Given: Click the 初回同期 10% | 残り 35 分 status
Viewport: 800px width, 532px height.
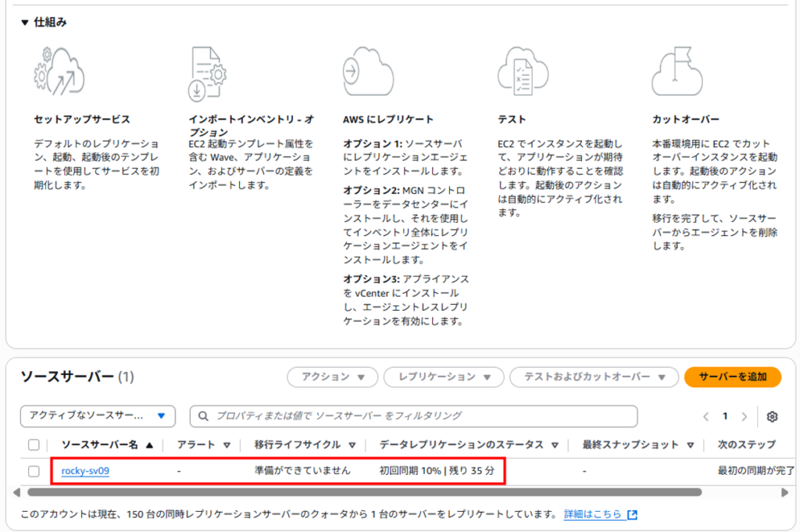Looking at the screenshot, I should [437, 470].
